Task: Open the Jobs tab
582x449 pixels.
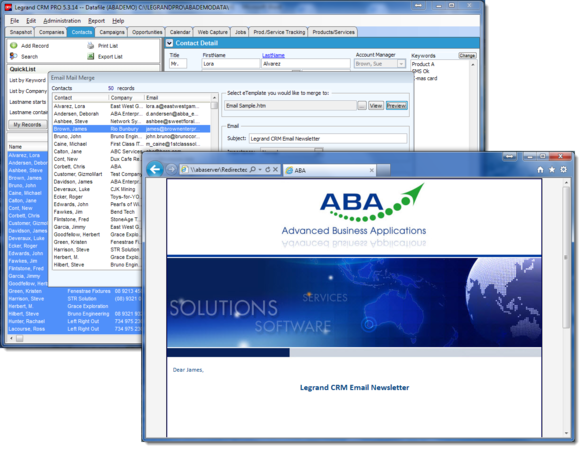Action: tap(240, 32)
